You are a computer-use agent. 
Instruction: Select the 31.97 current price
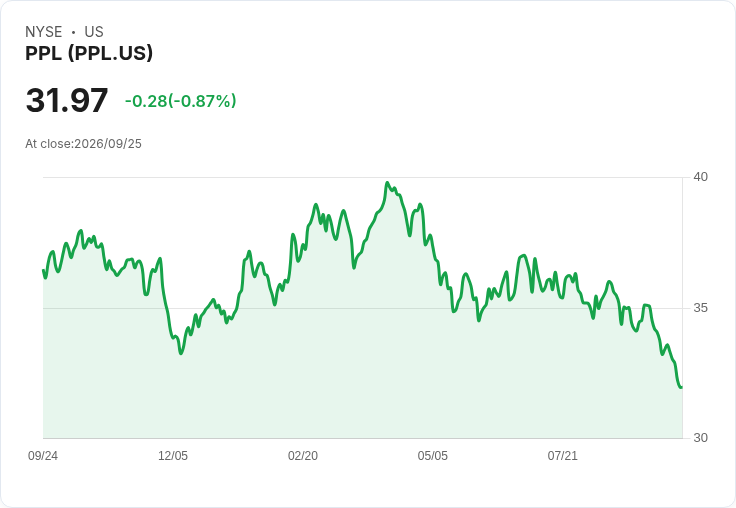(x=67, y=100)
